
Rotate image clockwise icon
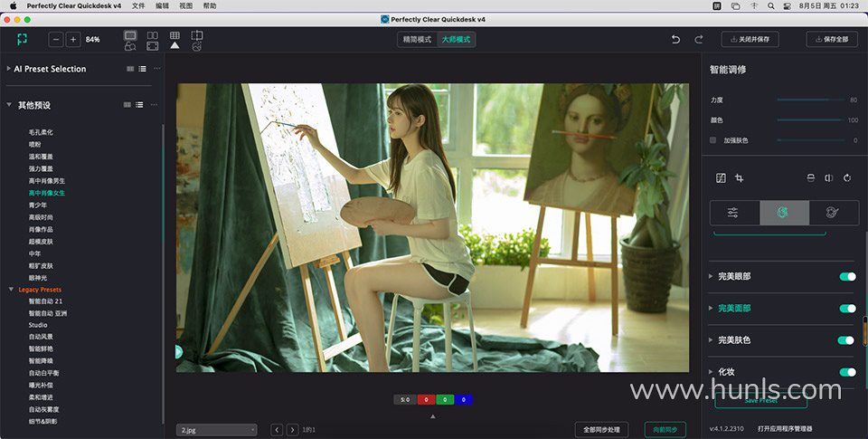(x=847, y=178)
